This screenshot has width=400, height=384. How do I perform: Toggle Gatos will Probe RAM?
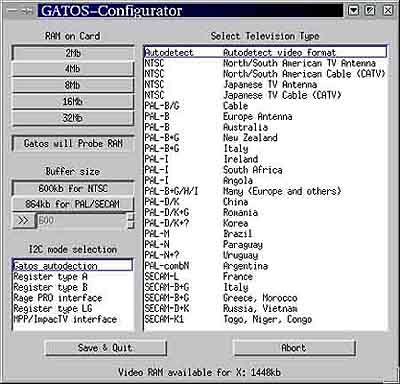point(73,144)
